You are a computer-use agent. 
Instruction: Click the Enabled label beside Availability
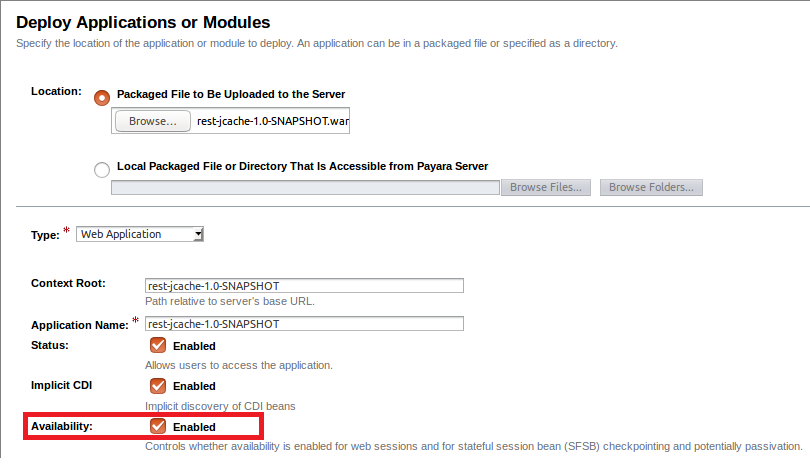point(194,427)
